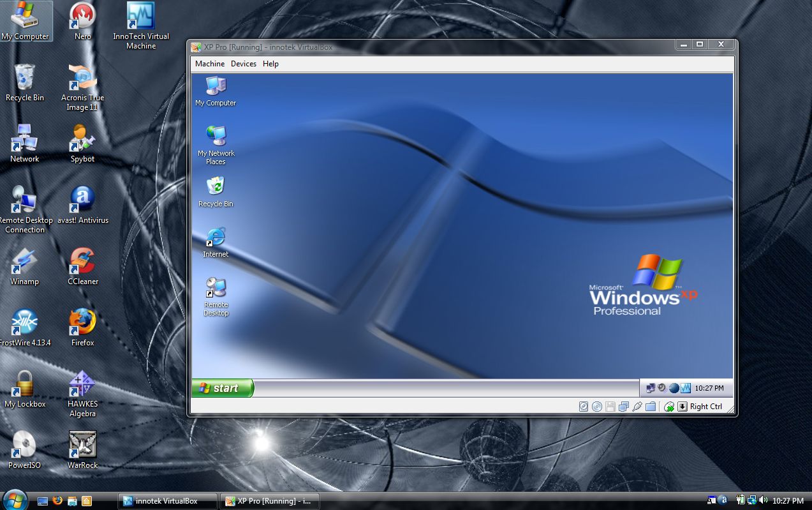Click the Right Ctrl host key label

coord(706,407)
